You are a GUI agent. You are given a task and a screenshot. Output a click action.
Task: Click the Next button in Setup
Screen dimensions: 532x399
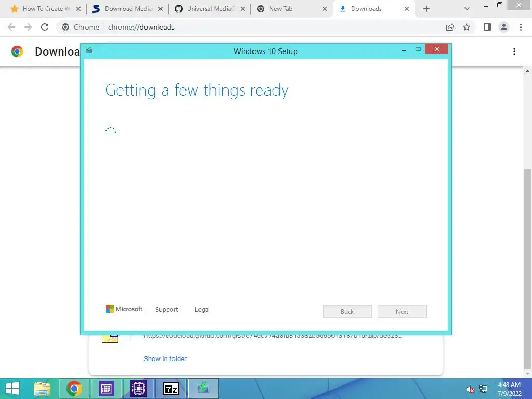pos(402,312)
